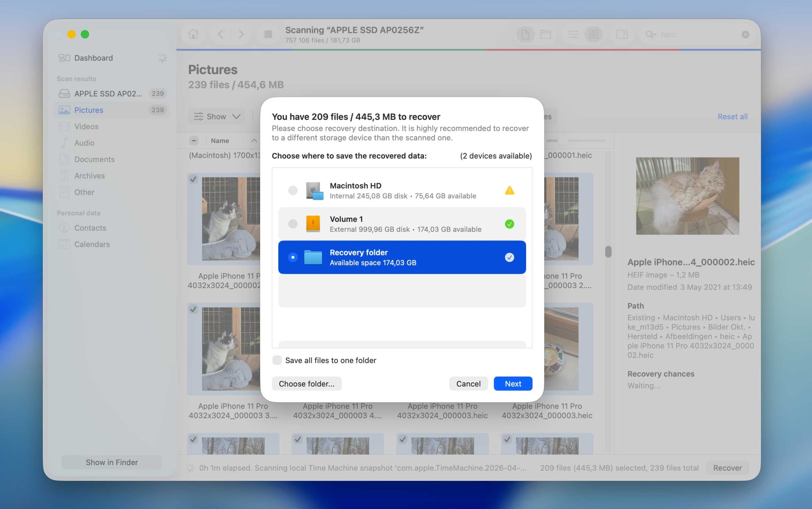Image resolution: width=812 pixels, height=509 pixels.
Task: Navigate forward with the right chevron
Action: [x=241, y=35]
